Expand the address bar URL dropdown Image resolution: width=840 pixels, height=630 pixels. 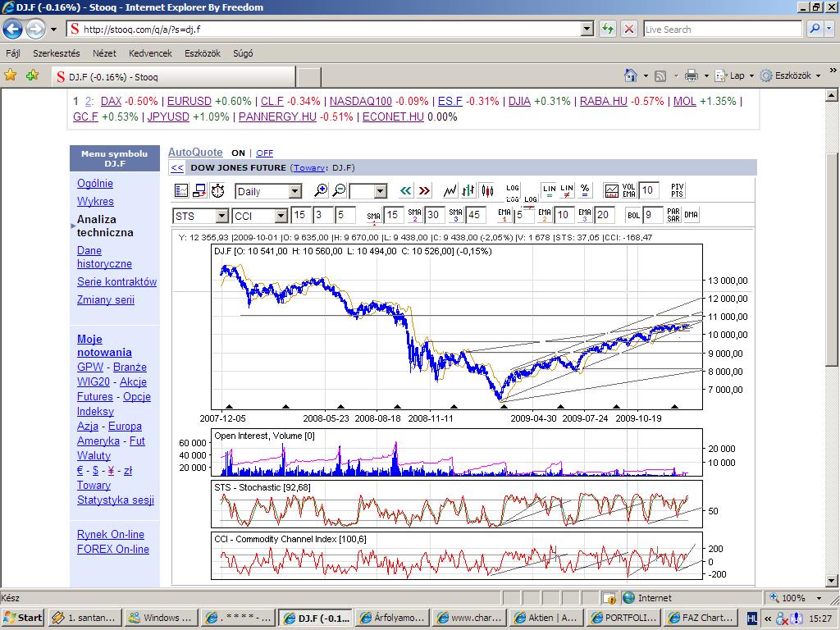pyautogui.click(x=587, y=29)
